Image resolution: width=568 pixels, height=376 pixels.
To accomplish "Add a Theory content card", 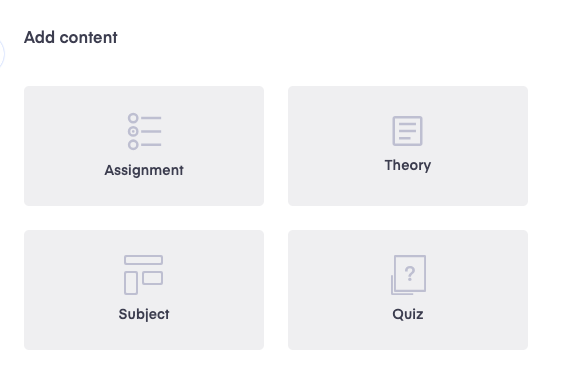I will click(x=408, y=146).
